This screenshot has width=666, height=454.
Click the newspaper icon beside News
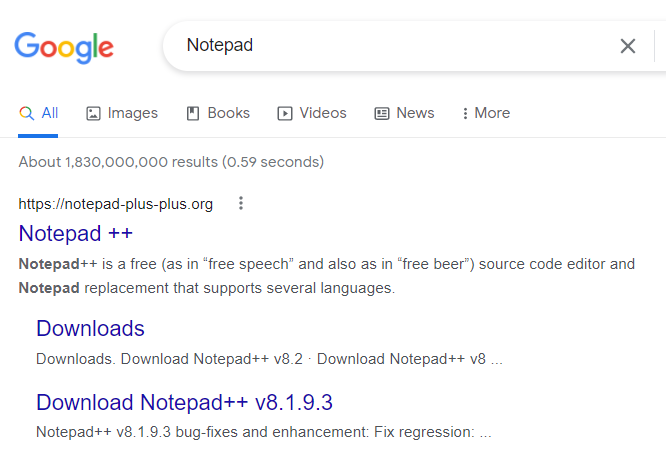[381, 113]
